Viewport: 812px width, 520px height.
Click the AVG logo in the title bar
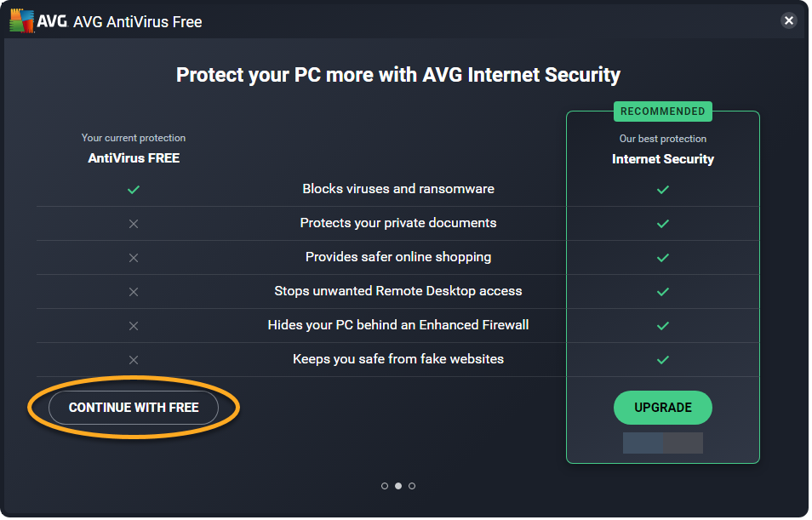(x=21, y=20)
